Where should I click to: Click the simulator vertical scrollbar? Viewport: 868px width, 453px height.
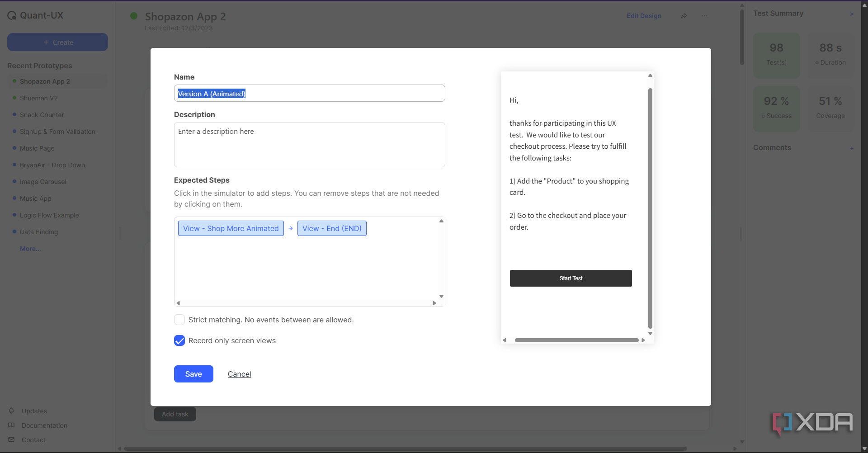coord(650,208)
